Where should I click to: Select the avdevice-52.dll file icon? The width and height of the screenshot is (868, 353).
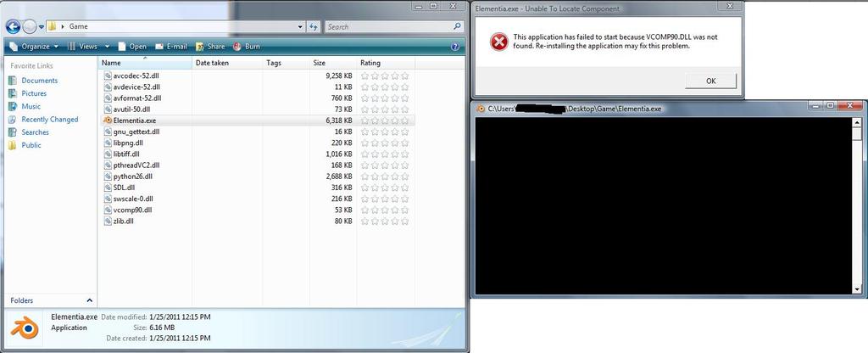pyautogui.click(x=108, y=87)
